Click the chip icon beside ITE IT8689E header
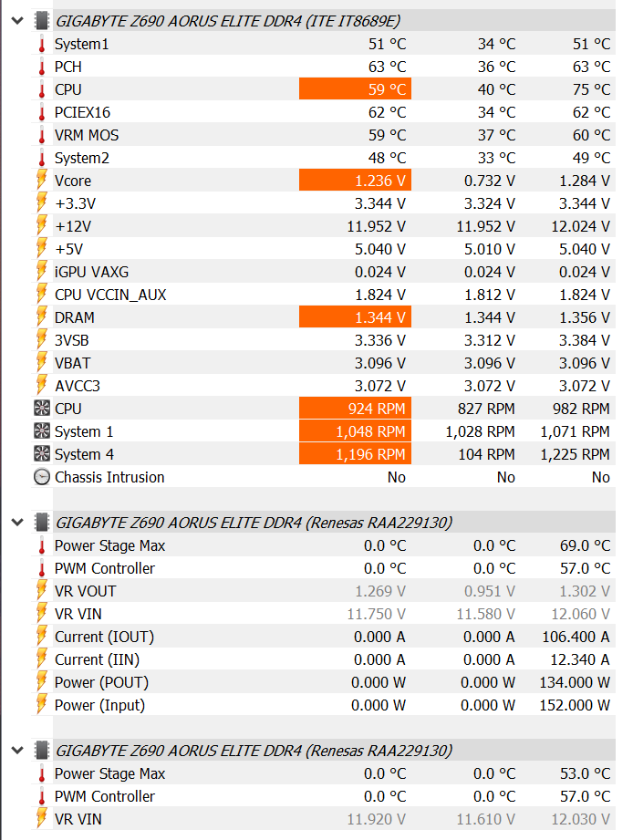633x840 pixels. click(x=42, y=20)
